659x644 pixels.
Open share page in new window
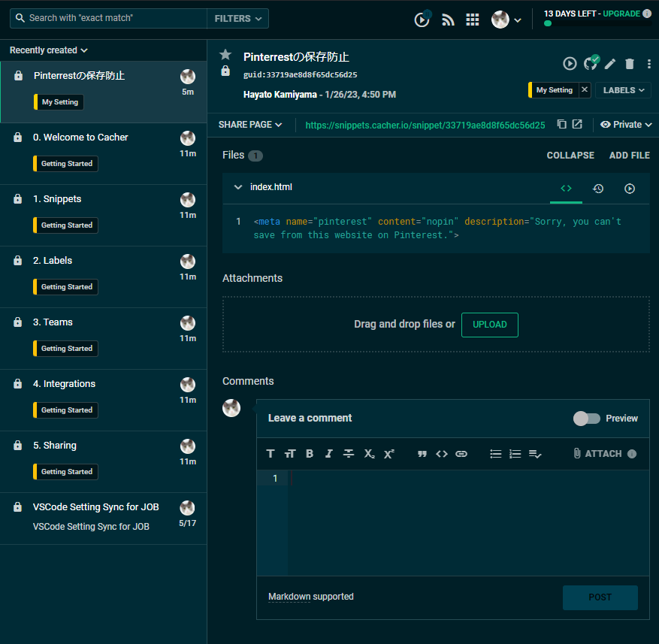(x=577, y=124)
